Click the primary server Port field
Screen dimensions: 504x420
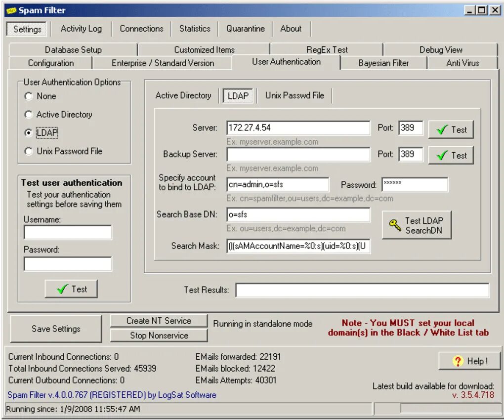(411, 128)
